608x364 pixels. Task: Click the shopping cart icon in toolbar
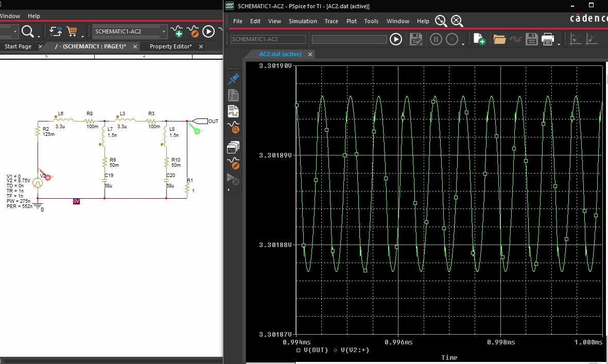tap(72, 32)
